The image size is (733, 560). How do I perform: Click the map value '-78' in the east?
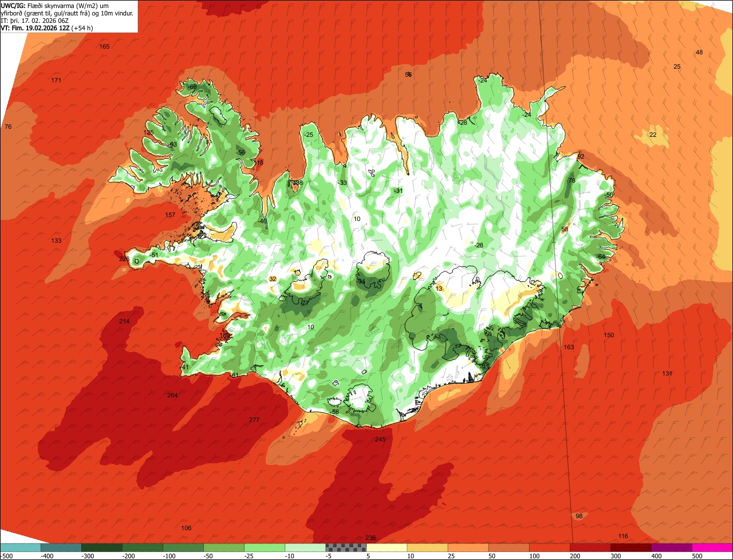(x=570, y=180)
